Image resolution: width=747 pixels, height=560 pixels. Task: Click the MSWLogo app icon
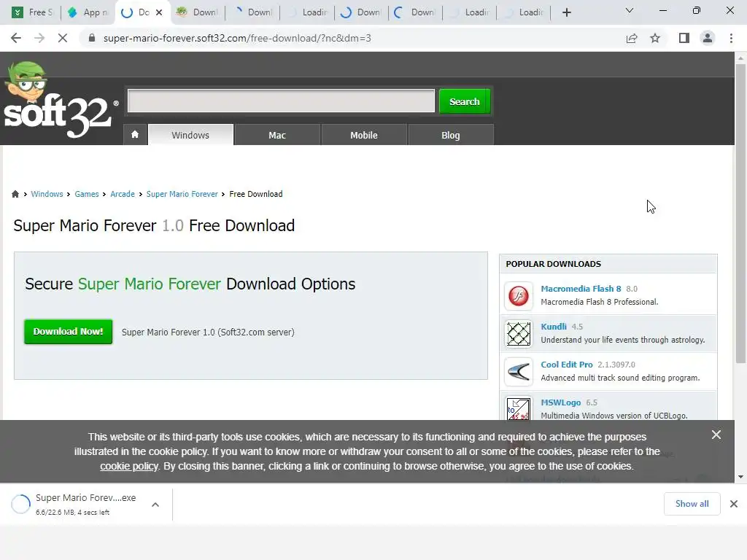519,409
